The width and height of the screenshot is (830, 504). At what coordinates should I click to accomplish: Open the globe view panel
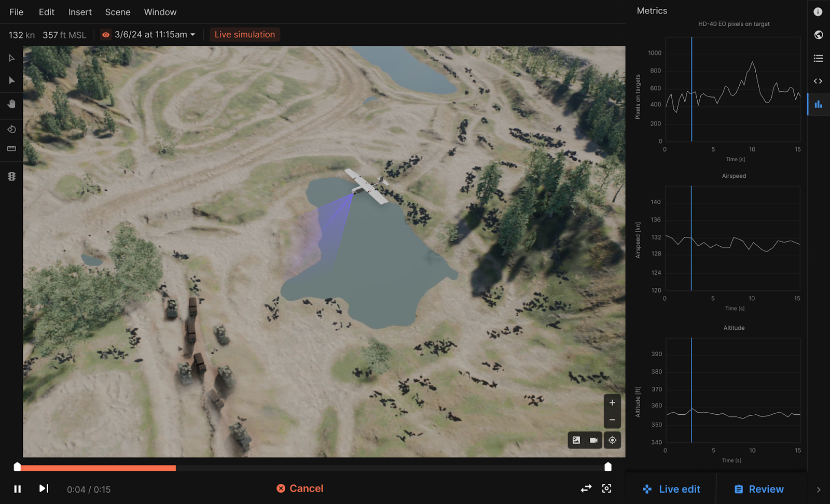point(818,35)
